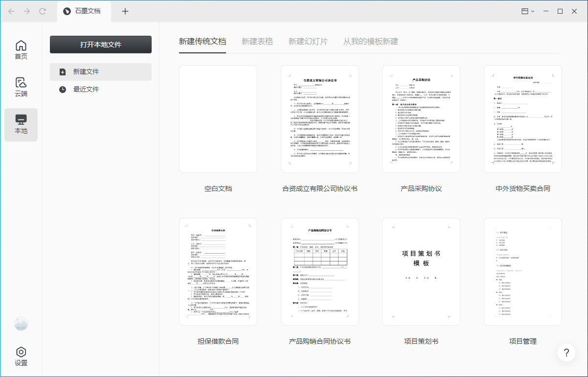Click the browser refresh icon
The image size is (588, 377).
43,11
